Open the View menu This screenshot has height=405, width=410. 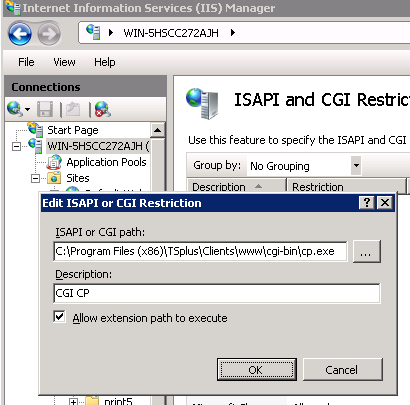64,62
